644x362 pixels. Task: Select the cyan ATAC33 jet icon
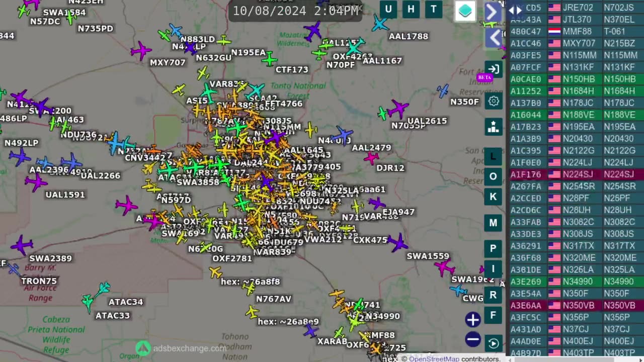pyautogui.click(x=88, y=302)
